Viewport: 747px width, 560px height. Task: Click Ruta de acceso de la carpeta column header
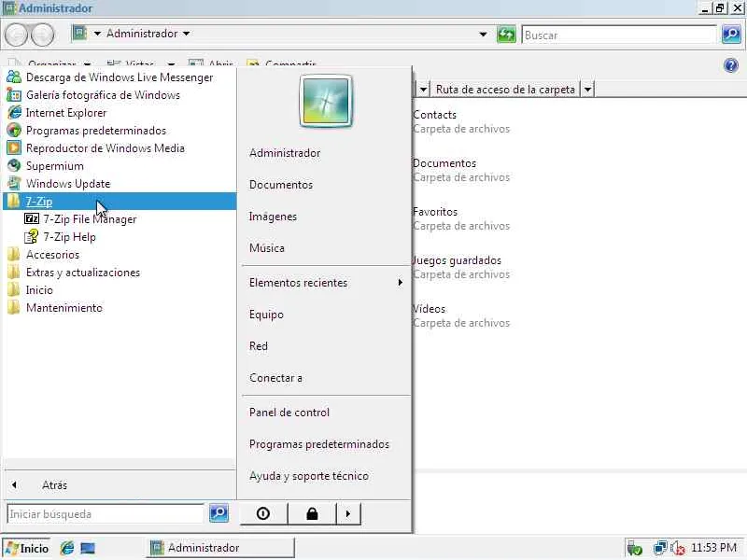coord(505,89)
